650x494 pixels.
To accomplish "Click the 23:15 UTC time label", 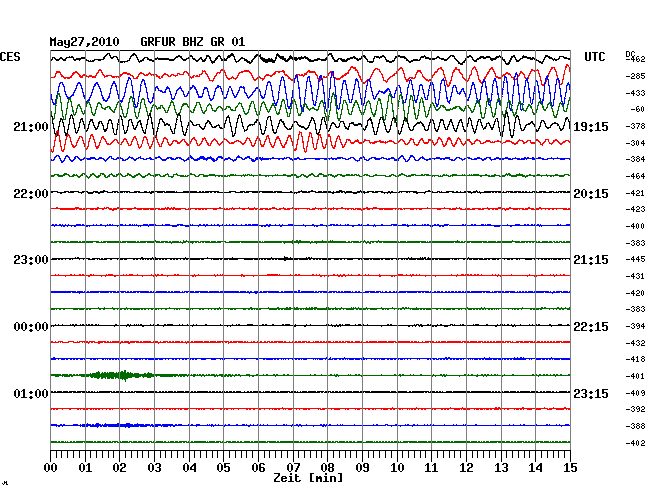I will [x=591, y=393].
